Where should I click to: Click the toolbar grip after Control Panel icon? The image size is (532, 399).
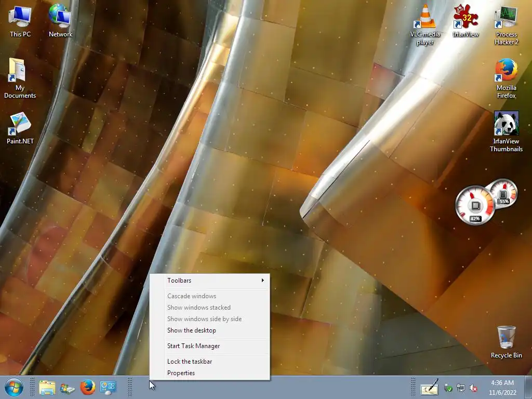point(129,387)
